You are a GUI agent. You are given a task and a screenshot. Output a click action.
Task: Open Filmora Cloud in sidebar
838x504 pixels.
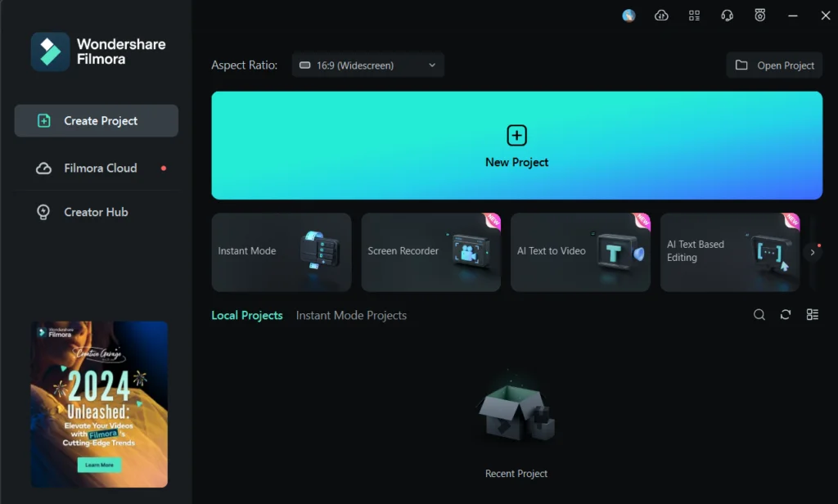[x=97, y=168]
